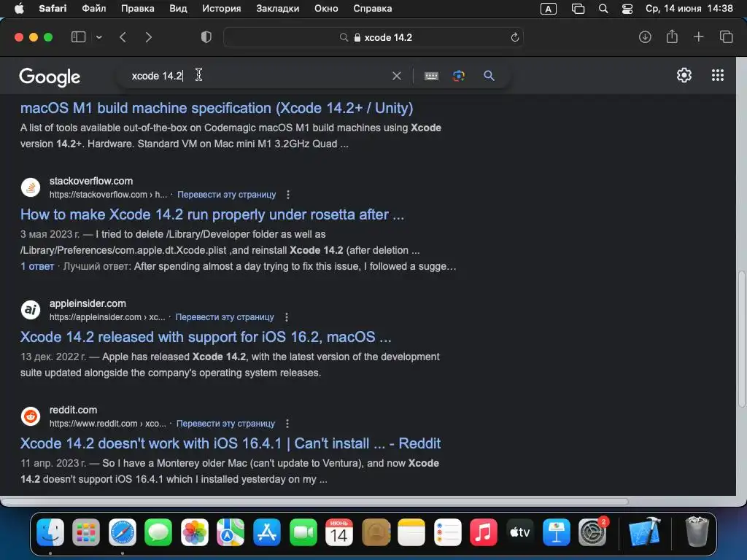Open FaceTime from the Dock

(x=303, y=532)
